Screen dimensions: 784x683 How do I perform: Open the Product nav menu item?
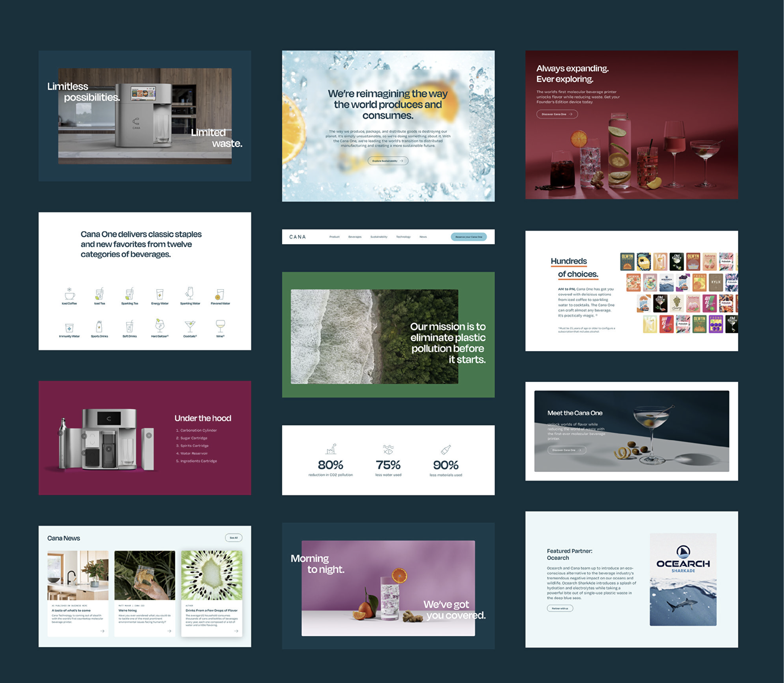pyautogui.click(x=334, y=237)
